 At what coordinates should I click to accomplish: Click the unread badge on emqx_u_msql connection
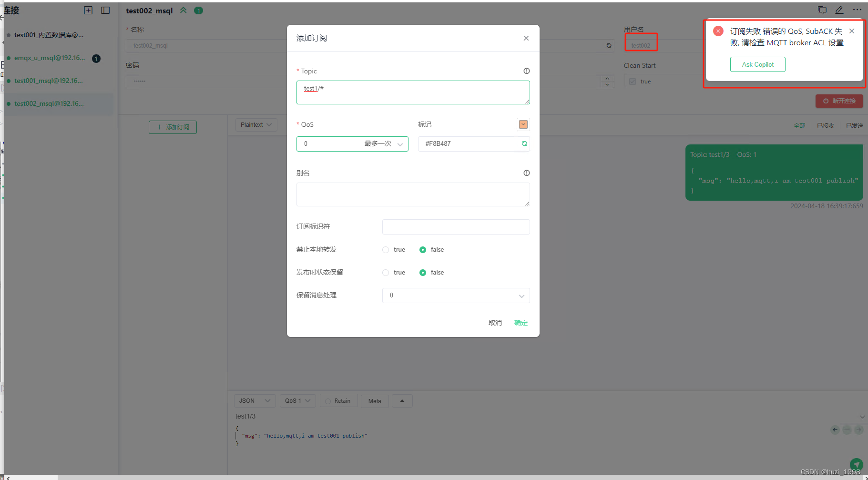coord(96,59)
